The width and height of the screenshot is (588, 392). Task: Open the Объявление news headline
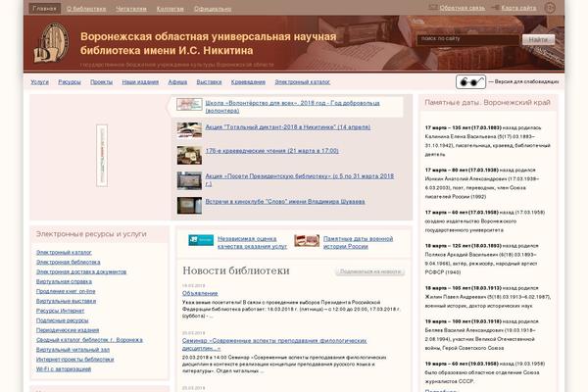pos(200,293)
